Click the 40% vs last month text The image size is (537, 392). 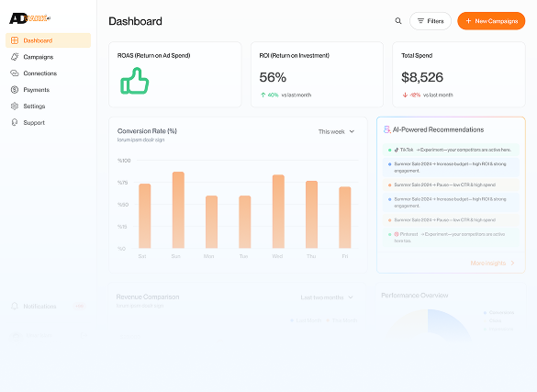pos(289,95)
